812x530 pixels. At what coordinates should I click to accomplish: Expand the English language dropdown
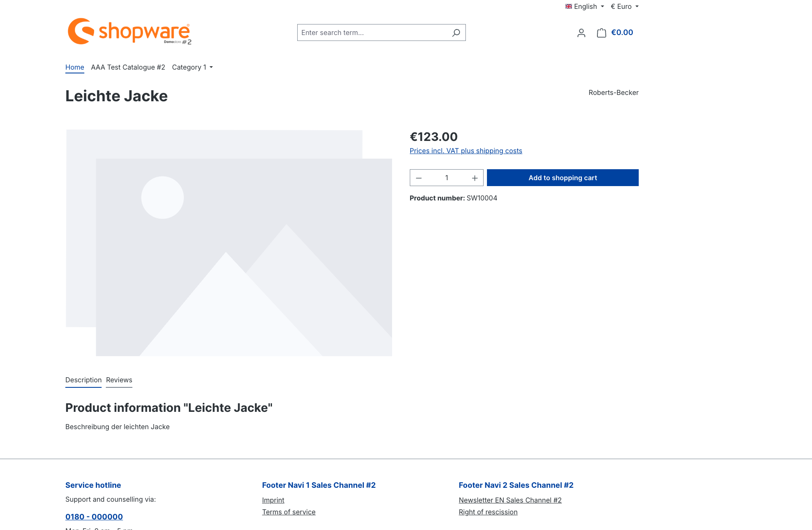point(584,6)
